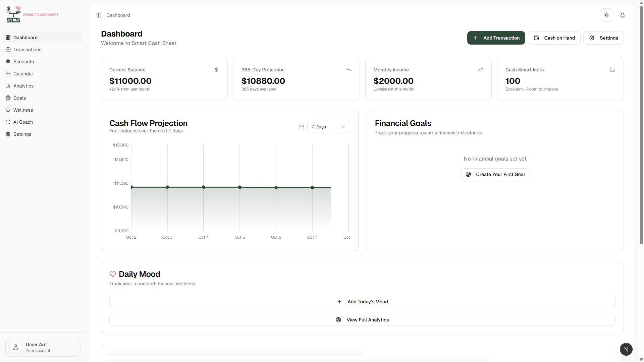Click the Oct 5 chart data point
Screen dimensions: 644x362
[x=240, y=187]
